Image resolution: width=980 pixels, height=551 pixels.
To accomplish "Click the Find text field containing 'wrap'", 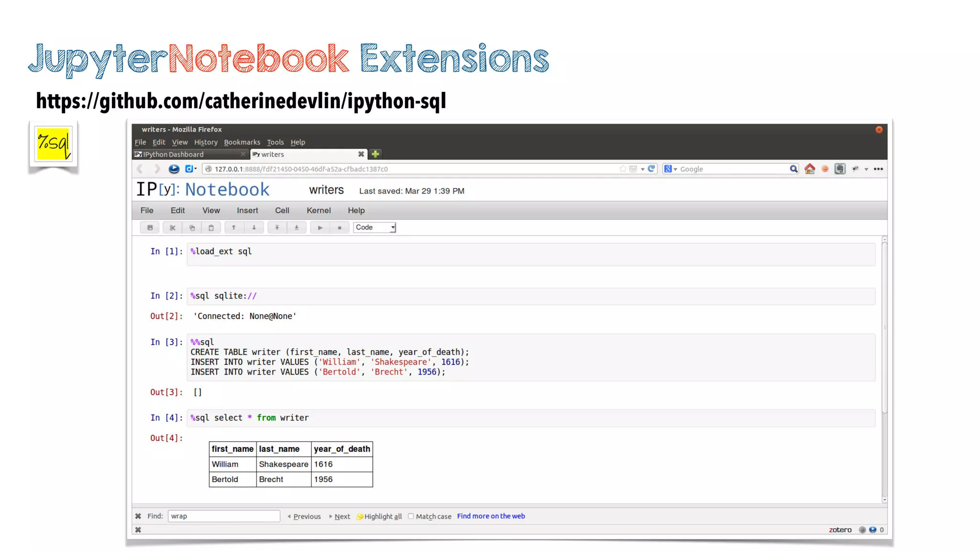I will [224, 516].
